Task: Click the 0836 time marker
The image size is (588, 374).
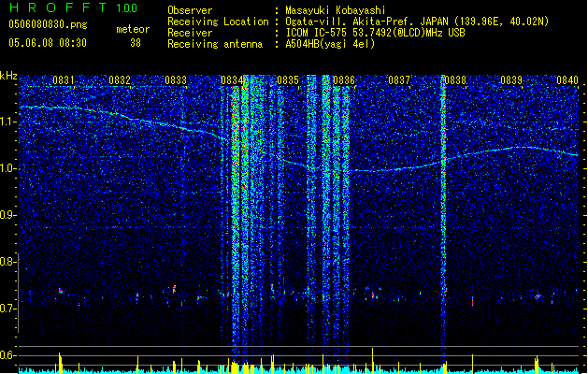Action: pyautogui.click(x=344, y=80)
